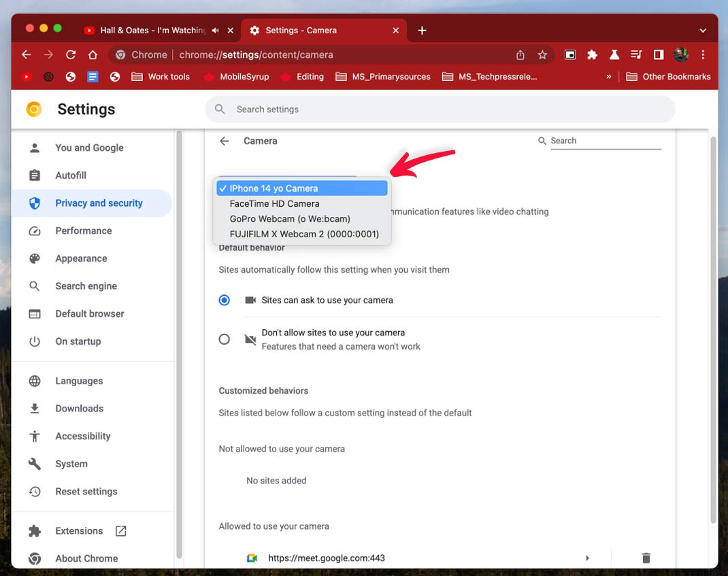Select Don't allow sites to use camera
Viewport: 728px width, 576px height.
pos(225,339)
